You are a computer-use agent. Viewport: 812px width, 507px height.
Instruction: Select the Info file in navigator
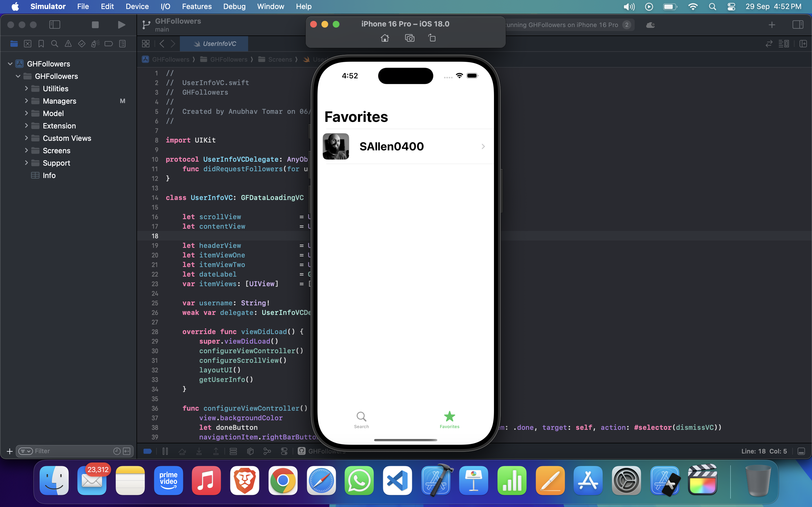click(x=49, y=175)
